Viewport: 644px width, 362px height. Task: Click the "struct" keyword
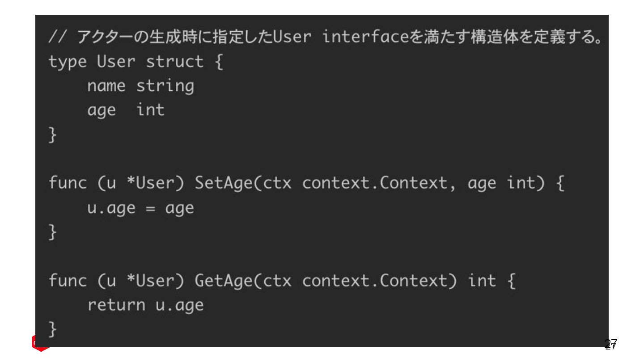coord(174,62)
